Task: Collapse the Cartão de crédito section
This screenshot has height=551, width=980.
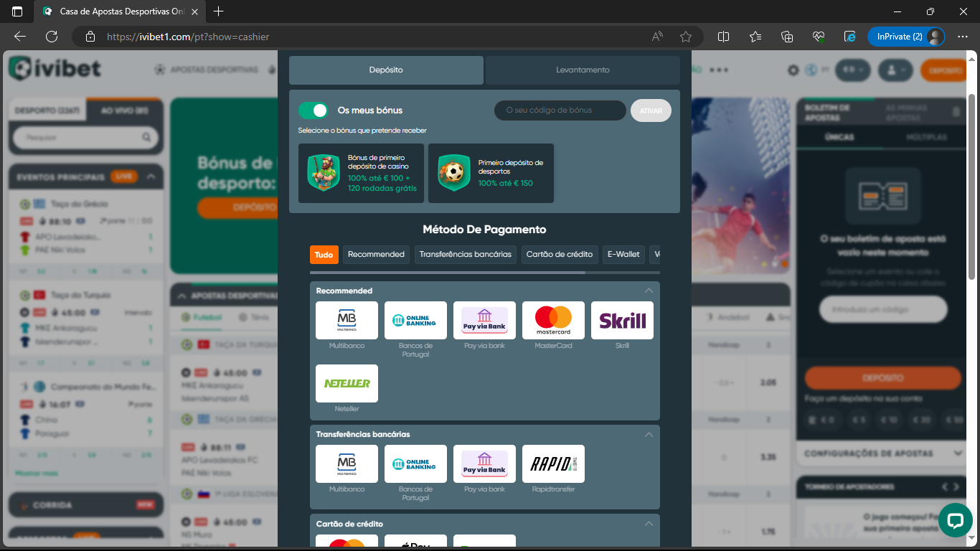Action: 649,524
